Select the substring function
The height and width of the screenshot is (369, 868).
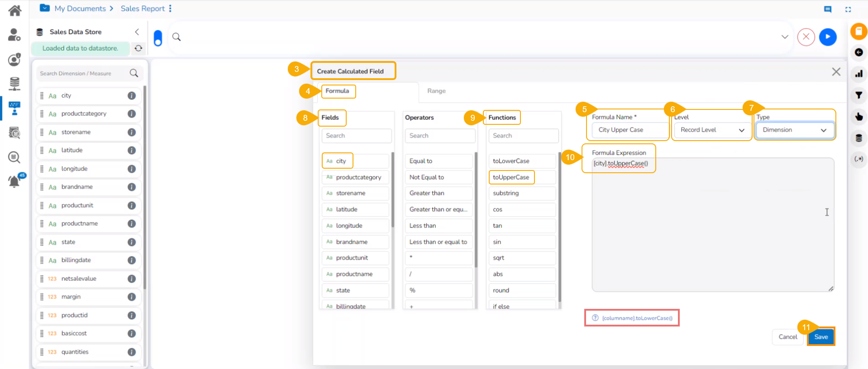click(x=522, y=193)
